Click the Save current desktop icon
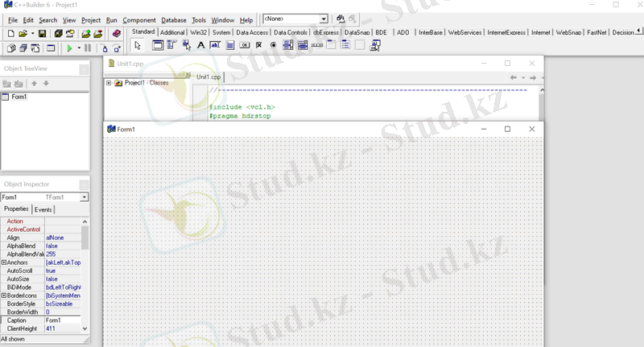Viewport: 644px width, 347px height. pyautogui.click(x=341, y=19)
